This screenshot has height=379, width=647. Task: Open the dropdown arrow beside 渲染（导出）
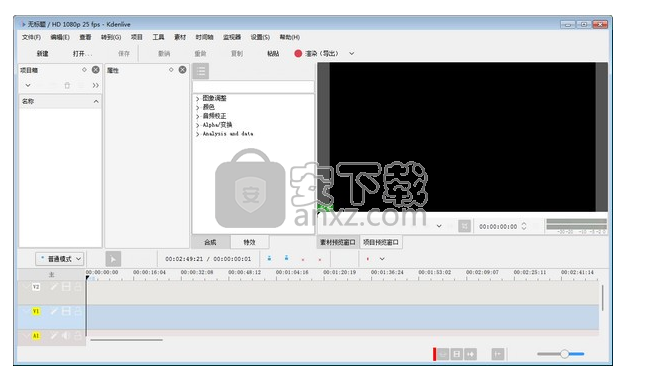pos(352,54)
